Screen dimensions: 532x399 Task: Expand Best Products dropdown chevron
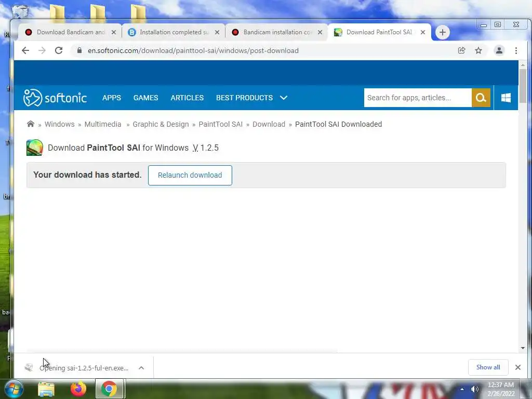point(284,98)
